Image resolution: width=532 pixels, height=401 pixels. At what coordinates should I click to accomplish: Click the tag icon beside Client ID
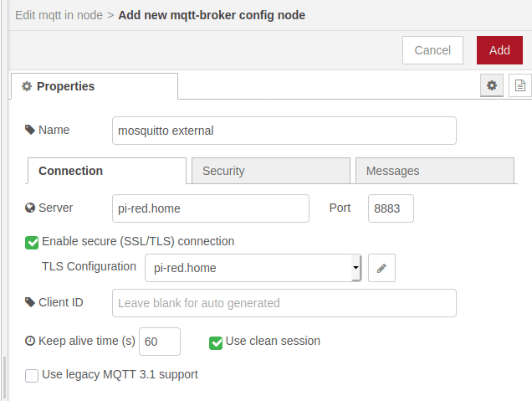pos(30,302)
